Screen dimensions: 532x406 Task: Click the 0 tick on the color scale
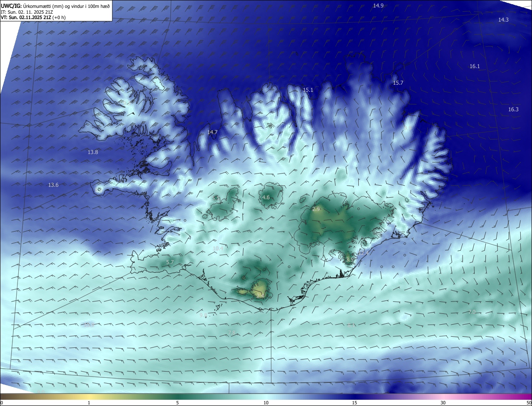(2, 403)
